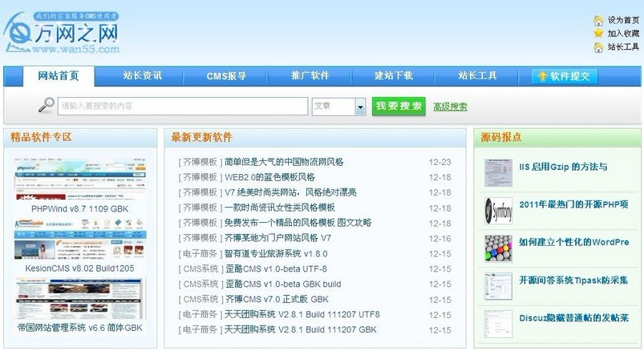Click the 精品软件专区 section heading
This screenshot has height=351, width=644.
(41, 137)
